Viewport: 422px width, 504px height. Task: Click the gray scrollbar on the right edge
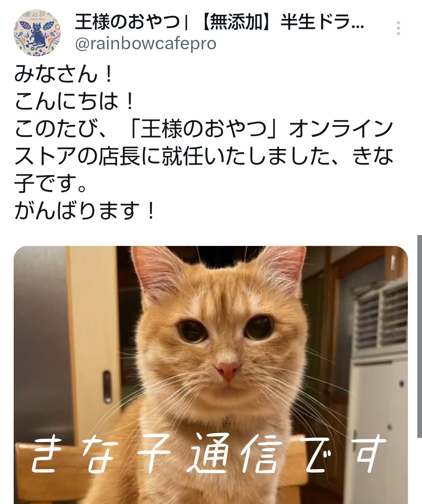click(x=419, y=336)
